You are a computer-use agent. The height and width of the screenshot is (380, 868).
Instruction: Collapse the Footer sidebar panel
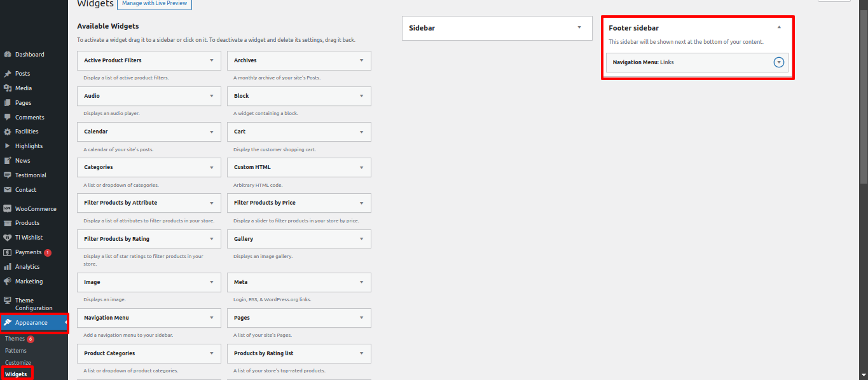point(779,28)
